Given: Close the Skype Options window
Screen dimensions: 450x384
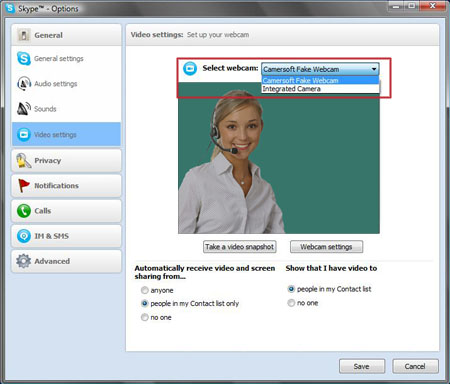Looking at the screenshot, I should 433,6.
